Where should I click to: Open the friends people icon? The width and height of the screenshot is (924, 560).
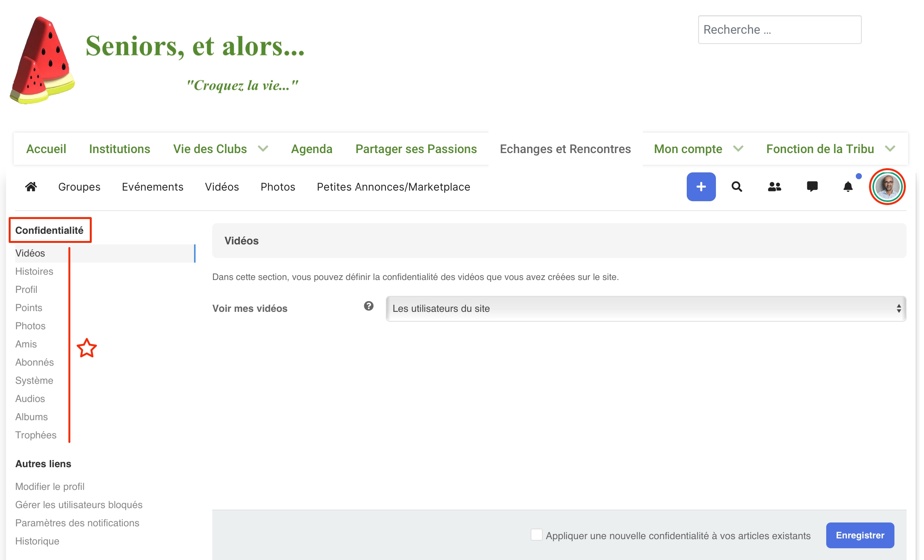pos(774,187)
